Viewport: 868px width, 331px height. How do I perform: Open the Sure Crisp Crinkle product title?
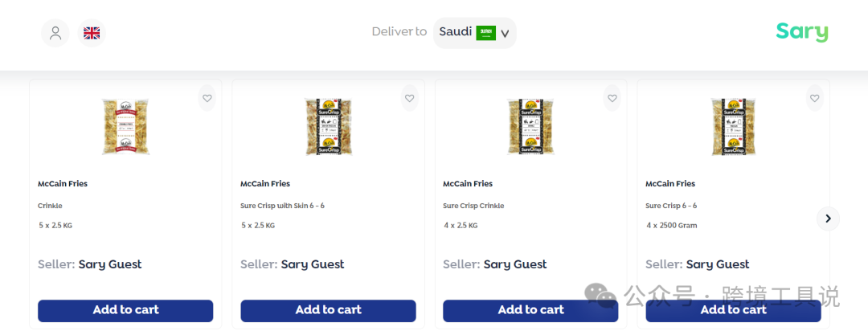(x=473, y=206)
